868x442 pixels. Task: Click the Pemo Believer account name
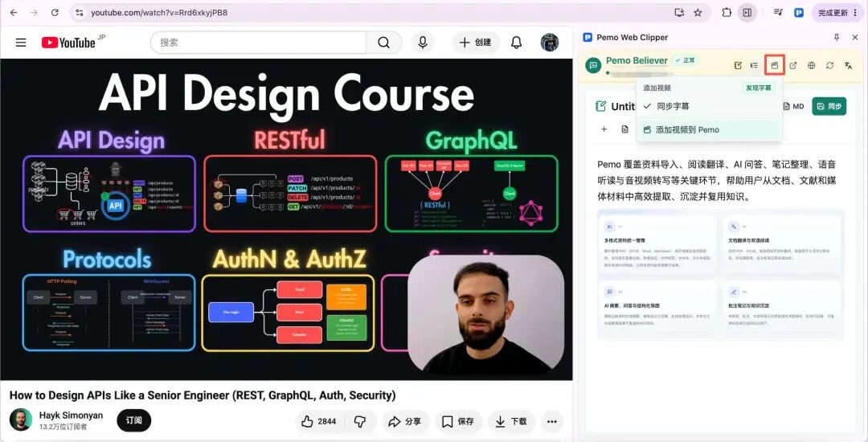(637, 60)
